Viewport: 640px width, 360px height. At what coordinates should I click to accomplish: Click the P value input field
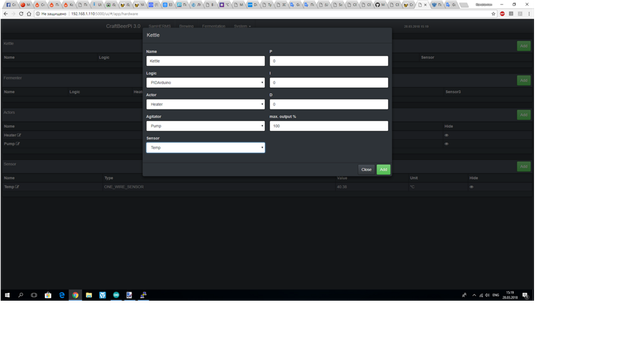click(x=329, y=61)
